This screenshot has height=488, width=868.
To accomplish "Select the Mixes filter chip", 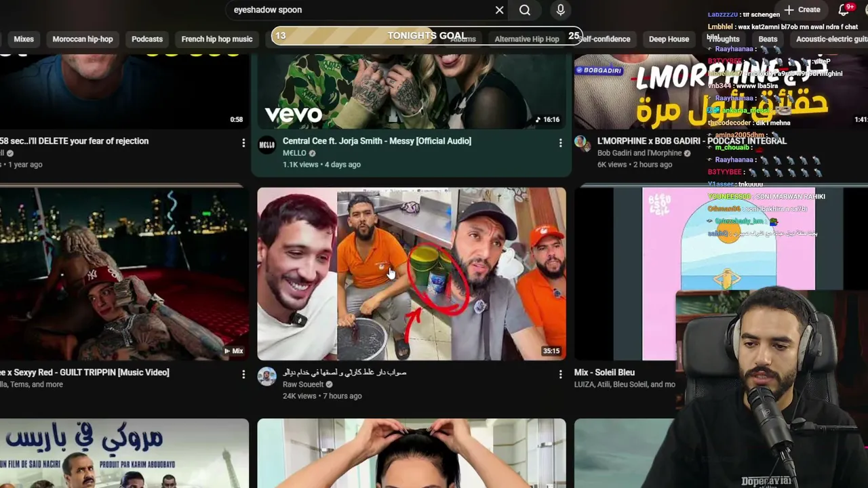I will [x=24, y=39].
